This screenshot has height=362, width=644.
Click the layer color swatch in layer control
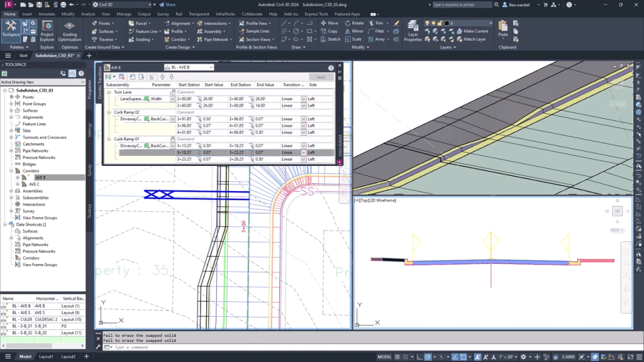click(446, 23)
